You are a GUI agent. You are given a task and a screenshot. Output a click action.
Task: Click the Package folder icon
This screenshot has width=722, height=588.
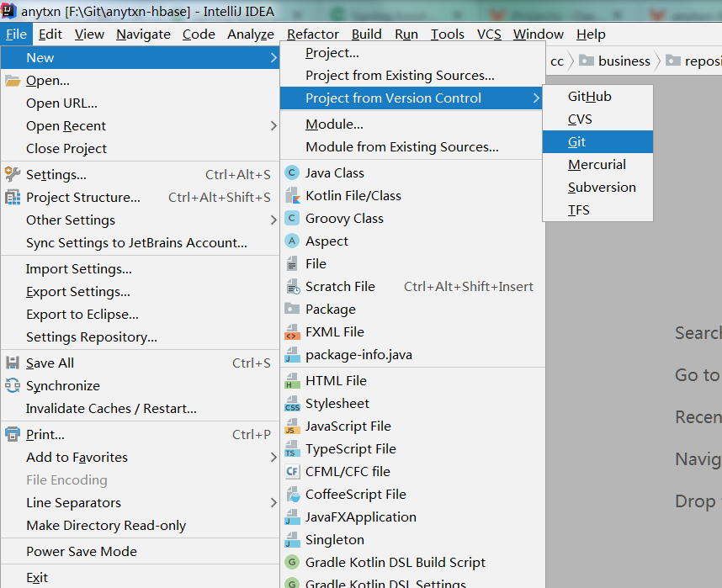coord(292,309)
